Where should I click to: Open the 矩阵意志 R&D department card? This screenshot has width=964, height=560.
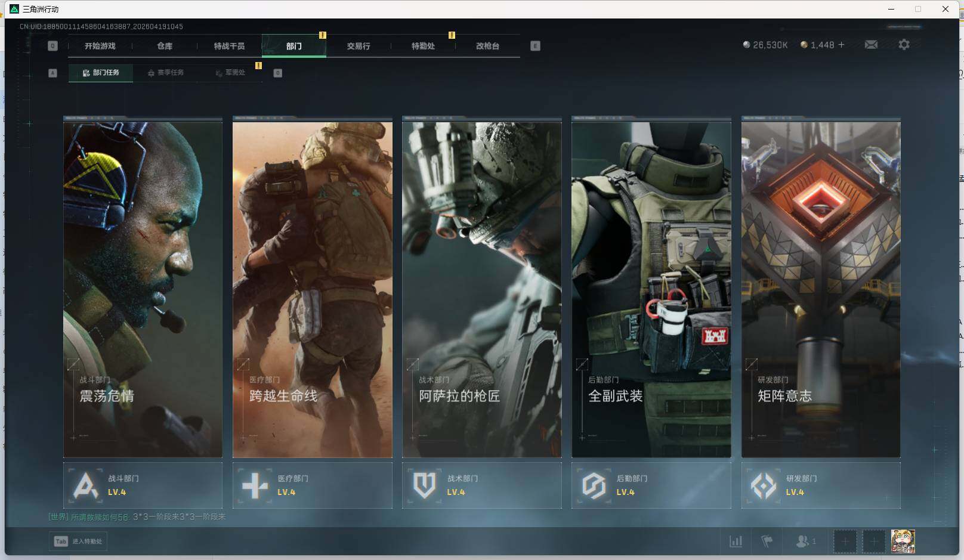[x=821, y=289]
